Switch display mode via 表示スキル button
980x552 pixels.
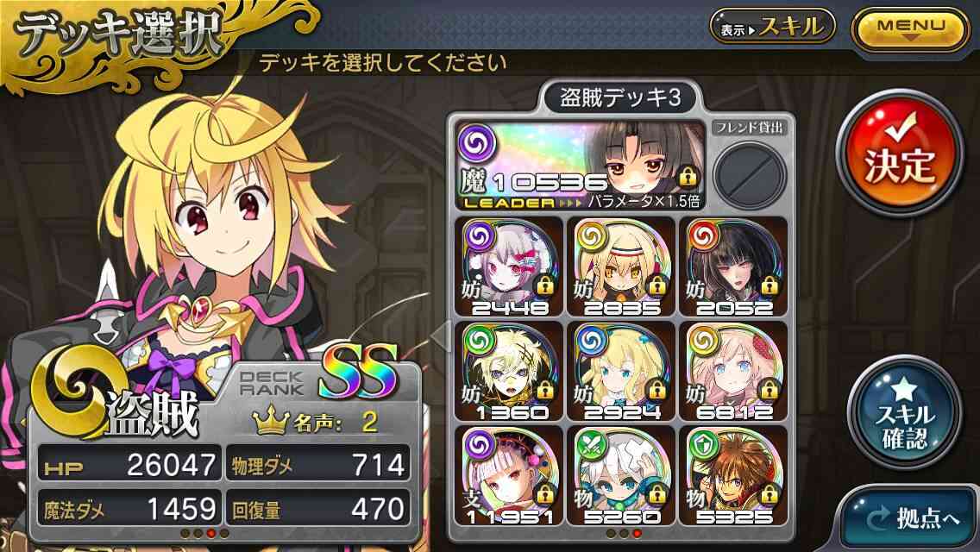(772, 27)
